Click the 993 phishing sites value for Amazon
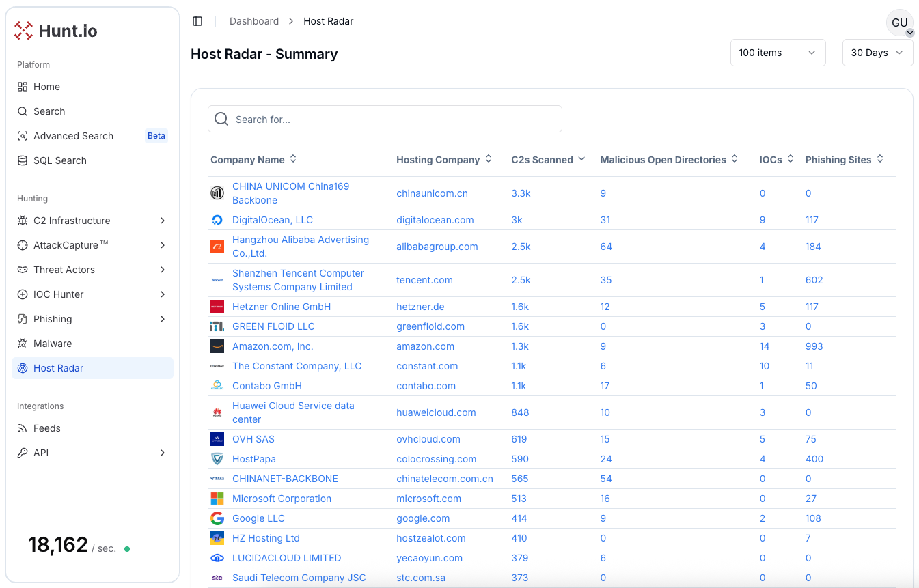919x588 pixels. (x=814, y=346)
